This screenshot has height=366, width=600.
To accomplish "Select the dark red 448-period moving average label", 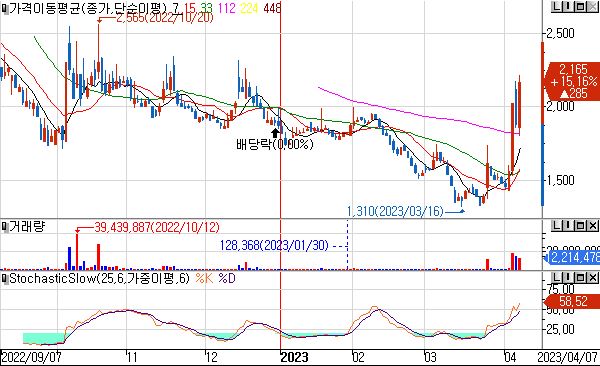I will coord(272,8).
